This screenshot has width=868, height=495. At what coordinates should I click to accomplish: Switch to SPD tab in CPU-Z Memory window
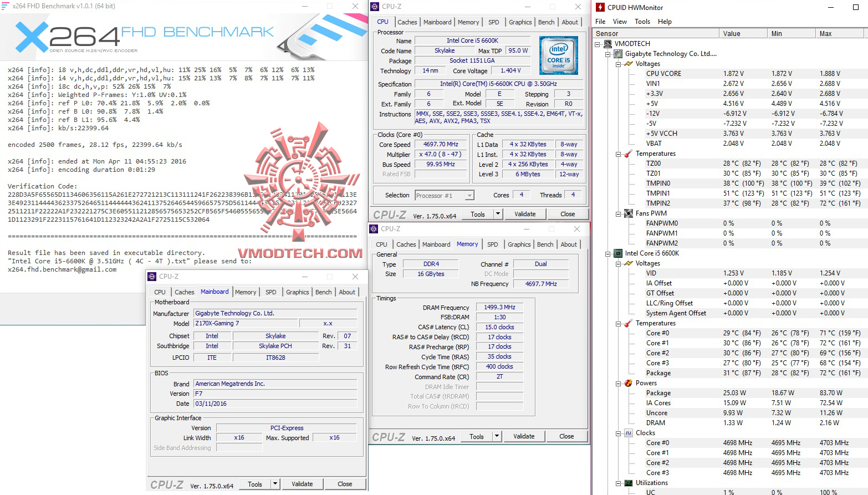click(493, 244)
